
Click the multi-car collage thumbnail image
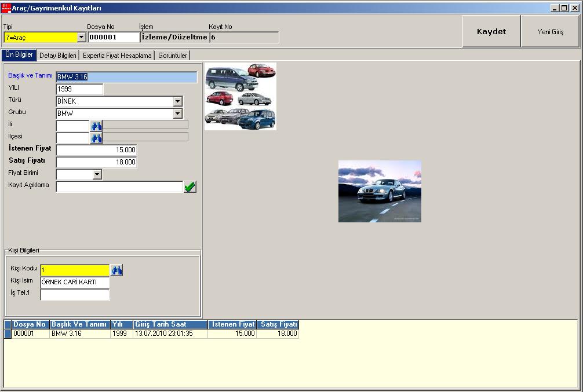[241, 96]
